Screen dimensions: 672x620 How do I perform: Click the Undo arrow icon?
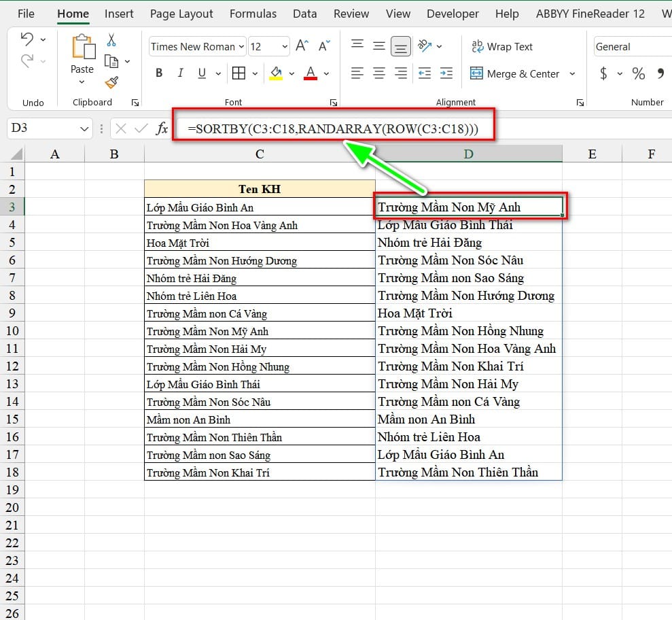pos(27,40)
